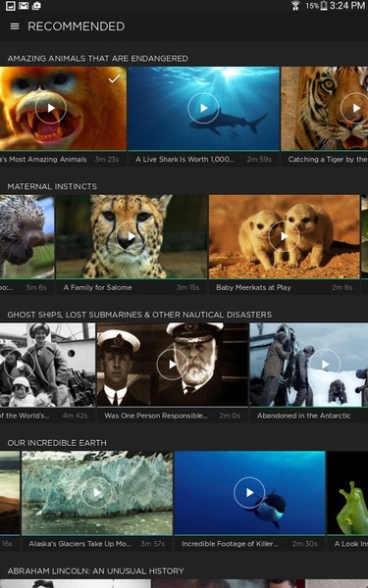Screen dimensions: 368x588
Task: Play the Most Amazing Animals monkey video
Action: tap(51, 109)
